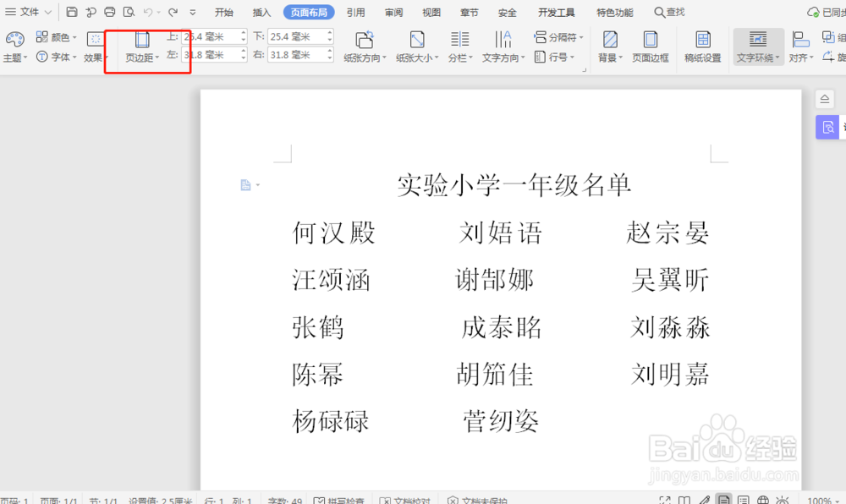Expand the 背景 dropdown arrow
846x504 pixels.
click(620, 58)
